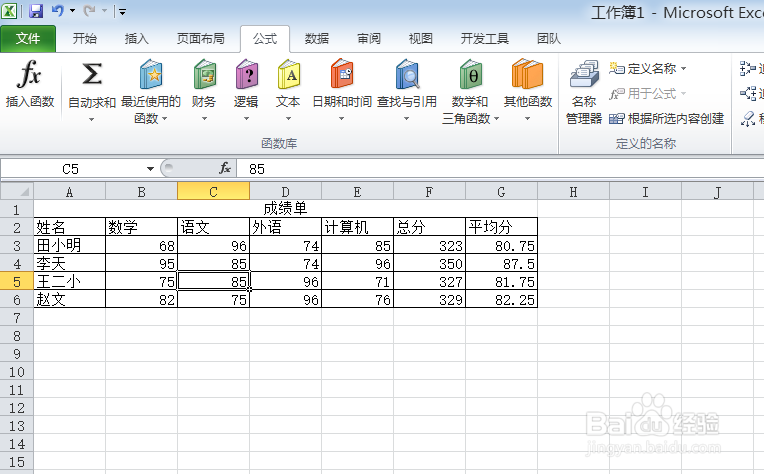Click the Select All corner triangle
This screenshot has height=474, width=764.
coord(17,190)
